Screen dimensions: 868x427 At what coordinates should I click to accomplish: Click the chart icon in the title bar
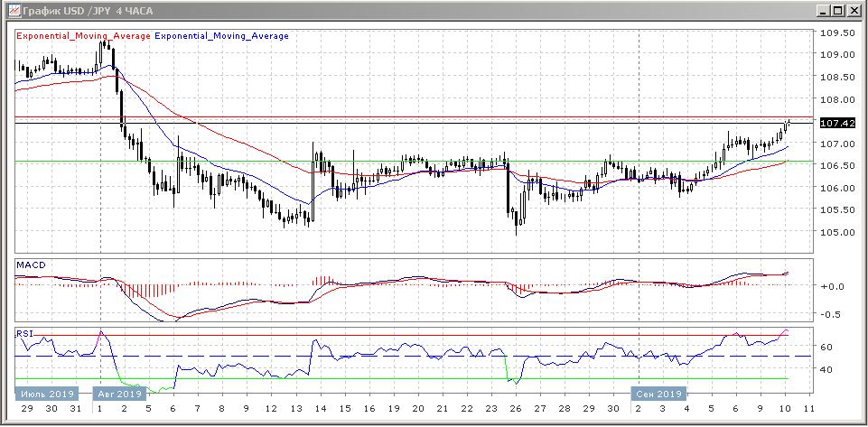pos(11,11)
